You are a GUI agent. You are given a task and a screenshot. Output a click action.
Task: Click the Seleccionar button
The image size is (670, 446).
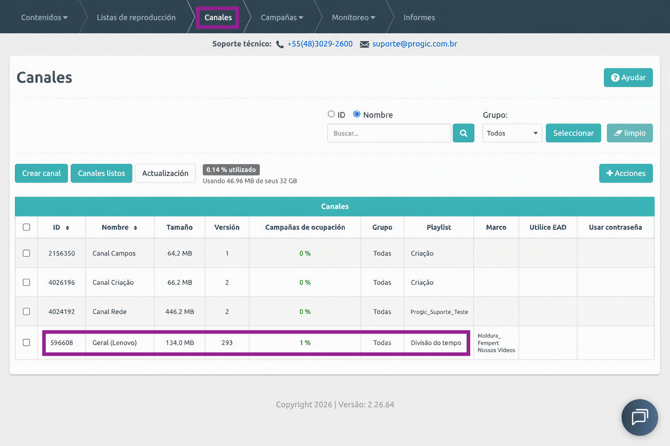[573, 133]
